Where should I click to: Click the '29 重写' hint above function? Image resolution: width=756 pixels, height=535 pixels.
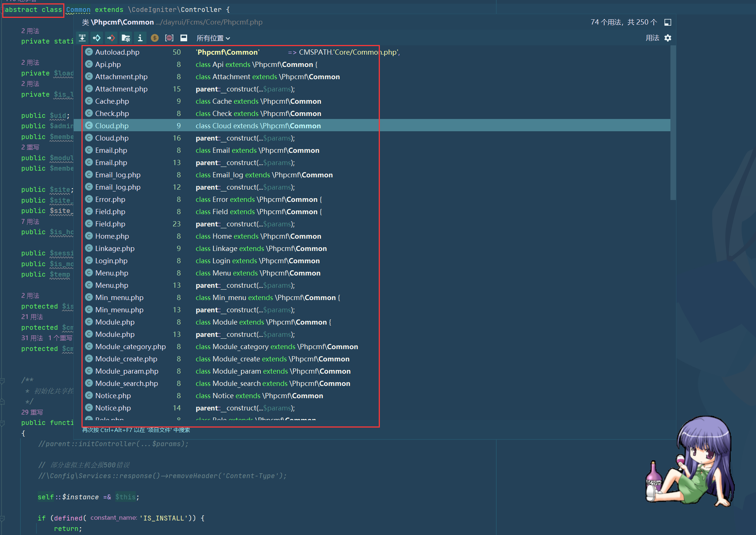coord(32,412)
